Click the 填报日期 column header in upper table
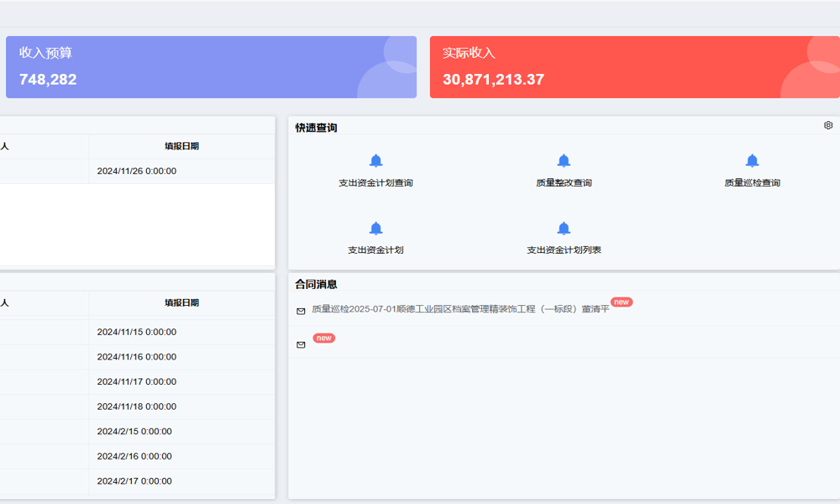 point(181,146)
